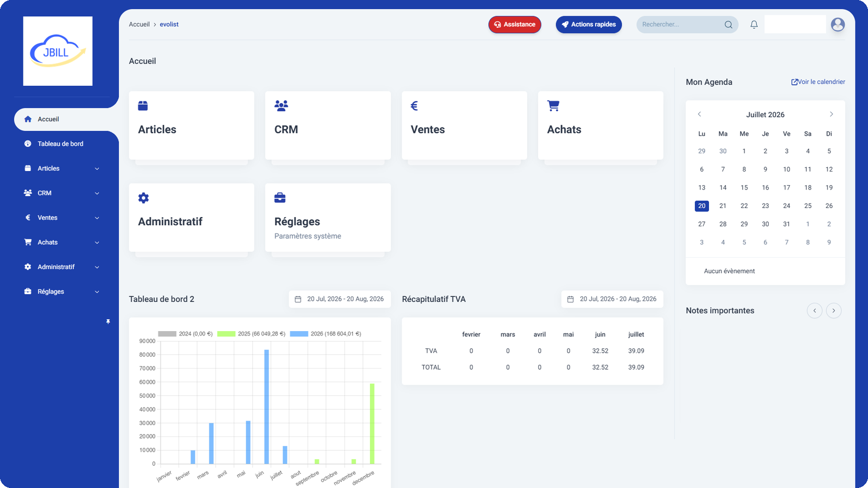Click the briefcase icon on Réglages card
Viewport: 868px width, 488px height.
(x=280, y=198)
